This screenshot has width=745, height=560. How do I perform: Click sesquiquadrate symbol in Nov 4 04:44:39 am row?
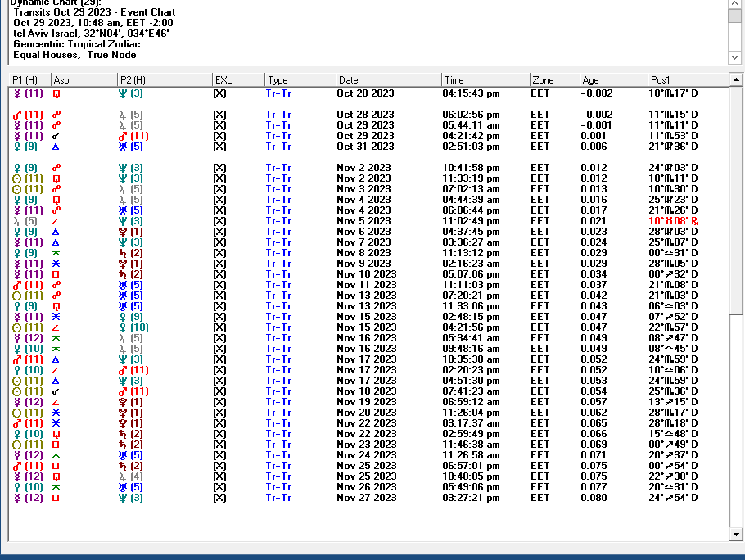56,200
